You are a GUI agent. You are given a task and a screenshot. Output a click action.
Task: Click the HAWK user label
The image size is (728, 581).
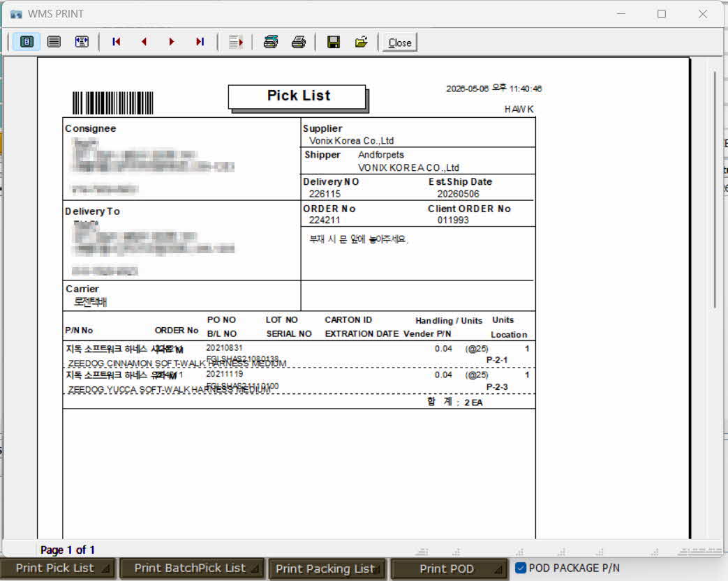pyautogui.click(x=519, y=109)
